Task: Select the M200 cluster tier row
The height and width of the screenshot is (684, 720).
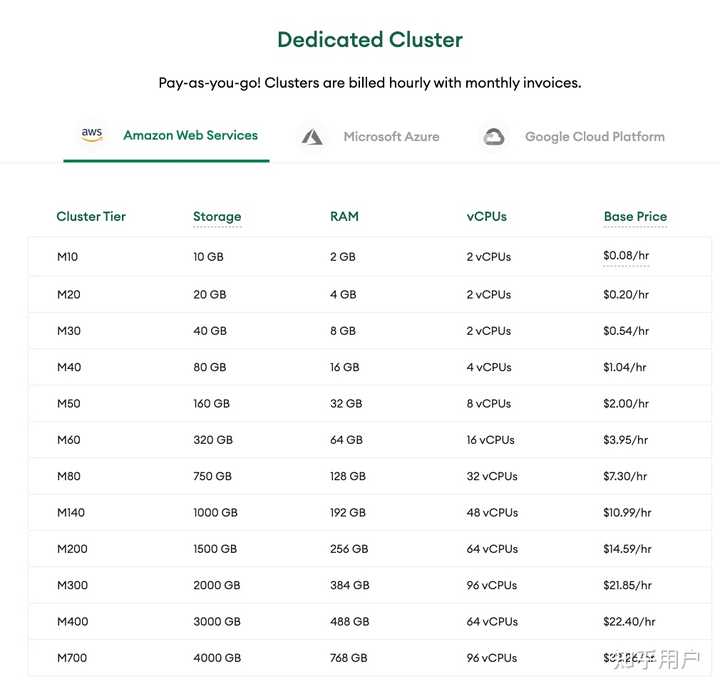Action: click(72, 549)
